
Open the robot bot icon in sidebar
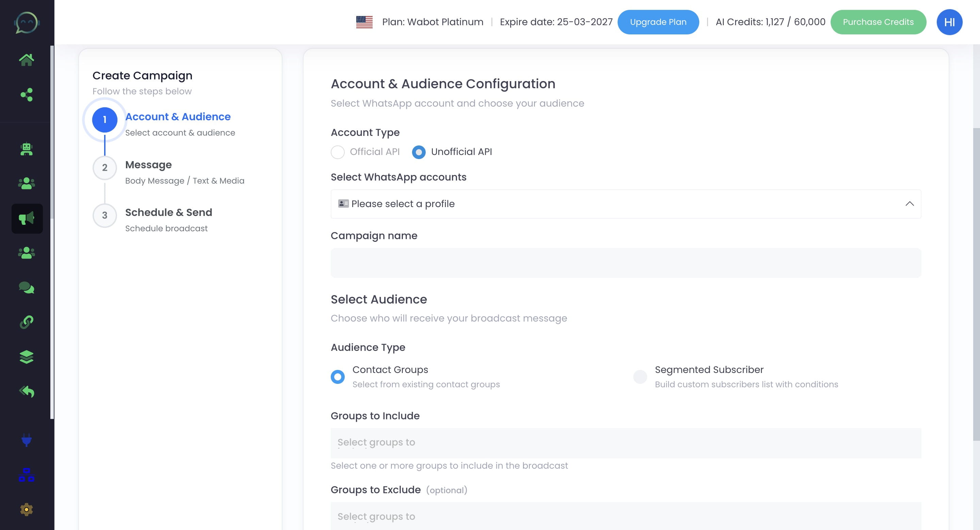pos(27,149)
